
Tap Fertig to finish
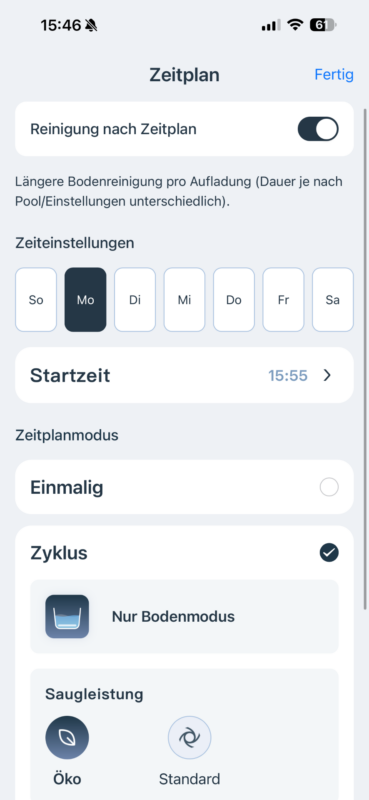(x=334, y=74)
